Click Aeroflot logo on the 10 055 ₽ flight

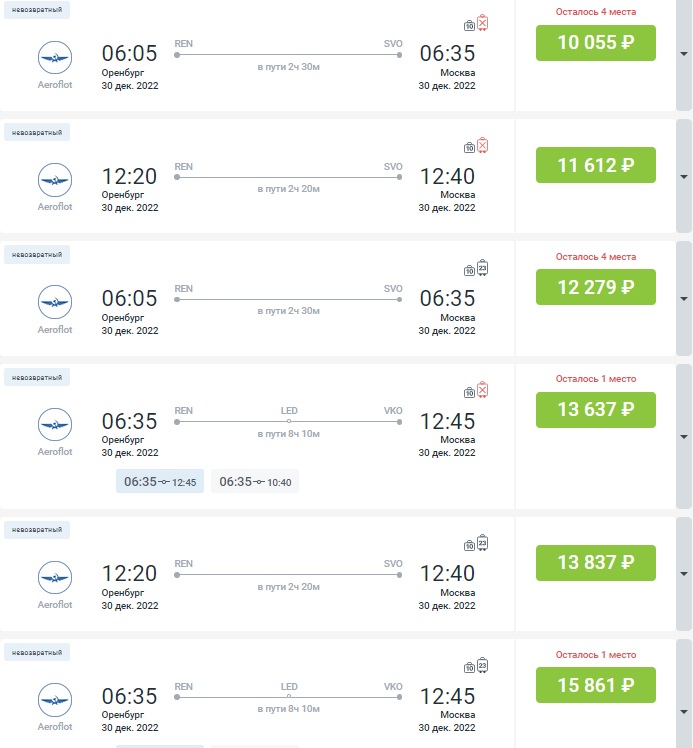coord(55,59)
